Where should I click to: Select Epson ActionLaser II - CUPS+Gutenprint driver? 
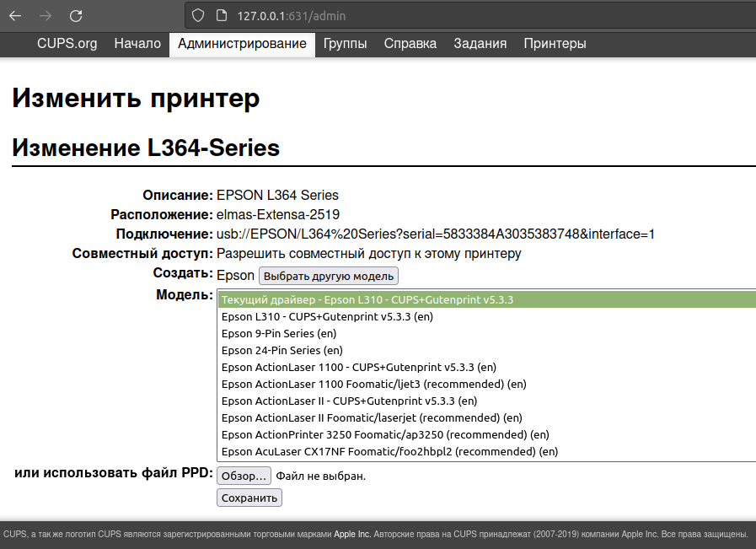487,401
